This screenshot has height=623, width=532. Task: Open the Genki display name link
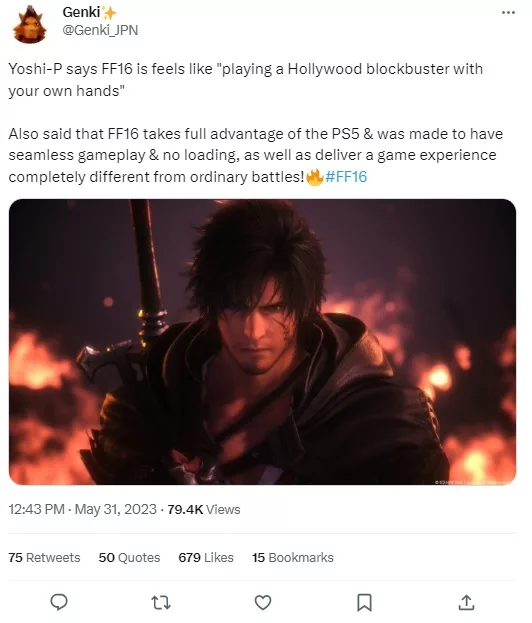(81, 12)
